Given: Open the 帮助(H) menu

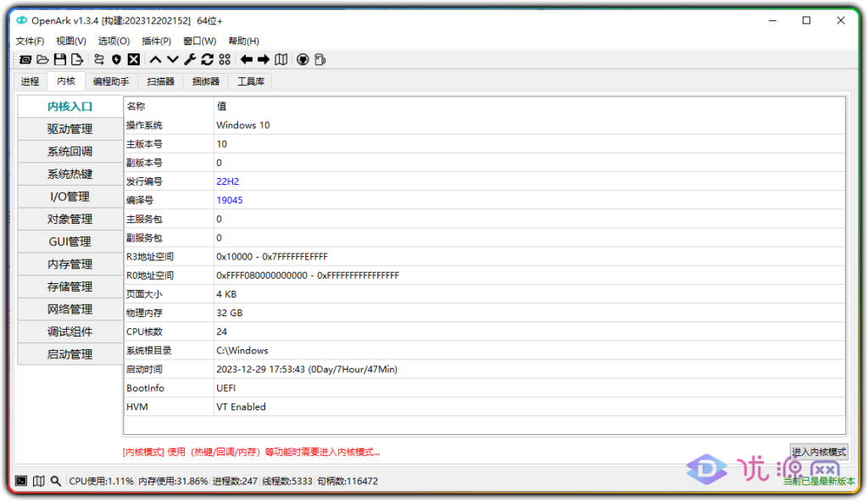Looking at the screenshot, I should [243, 41].
